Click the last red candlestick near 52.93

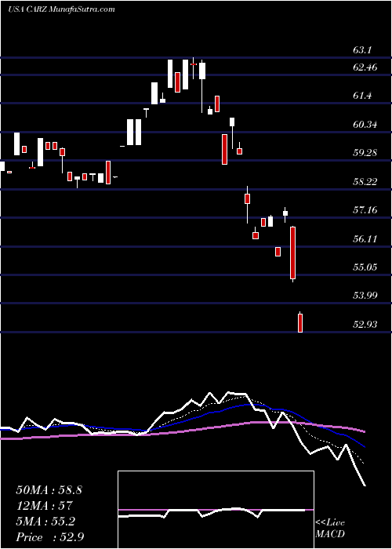coord(300,322)
